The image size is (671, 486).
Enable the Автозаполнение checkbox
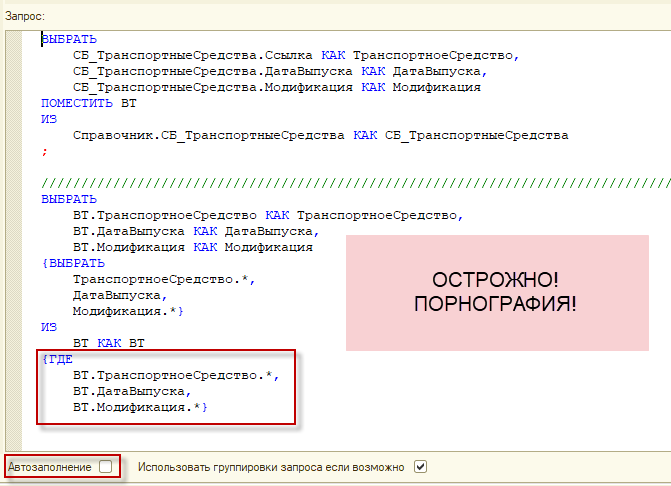[105, 466]
